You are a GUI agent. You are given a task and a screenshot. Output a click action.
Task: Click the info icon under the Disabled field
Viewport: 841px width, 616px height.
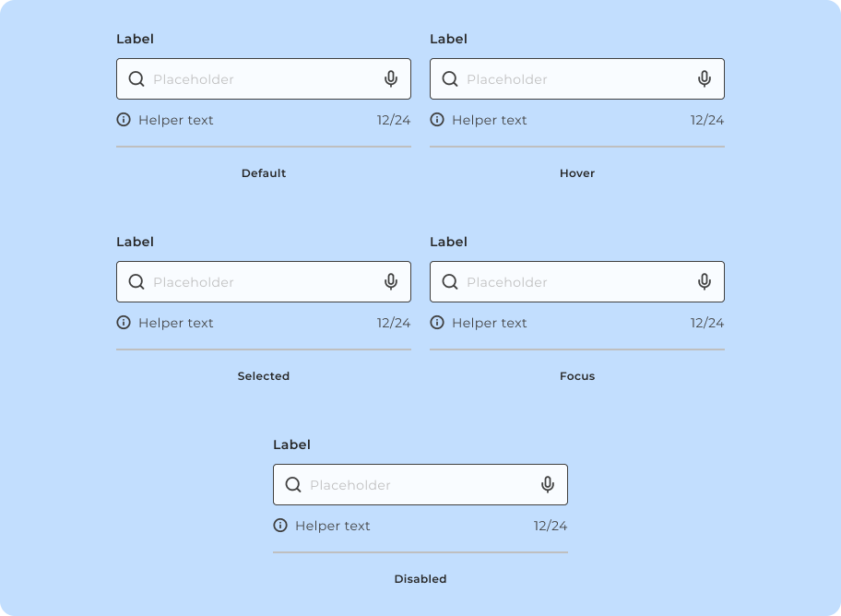point(280,526)
